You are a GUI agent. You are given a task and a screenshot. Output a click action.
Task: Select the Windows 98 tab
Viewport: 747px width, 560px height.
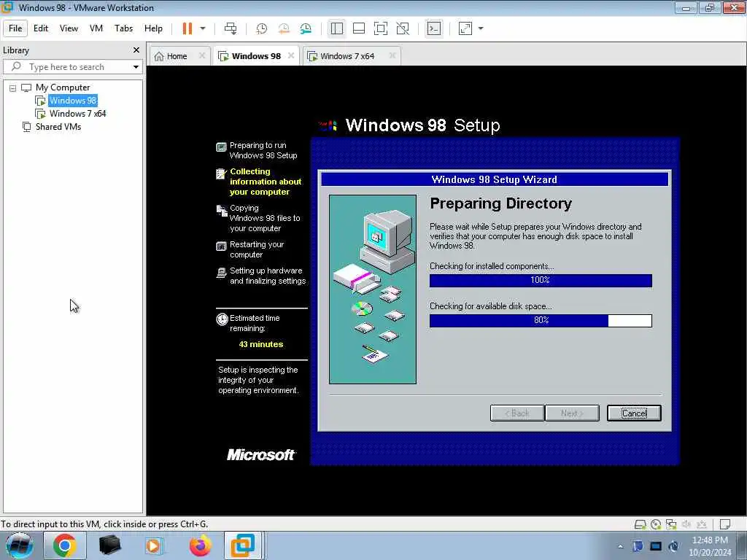click(x=256, y=56)
